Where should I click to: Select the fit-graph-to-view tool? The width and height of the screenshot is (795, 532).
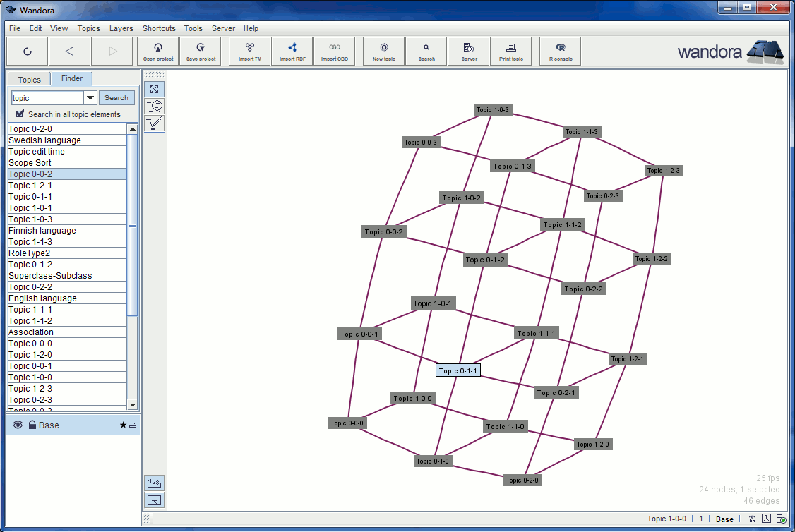(154, 89)
